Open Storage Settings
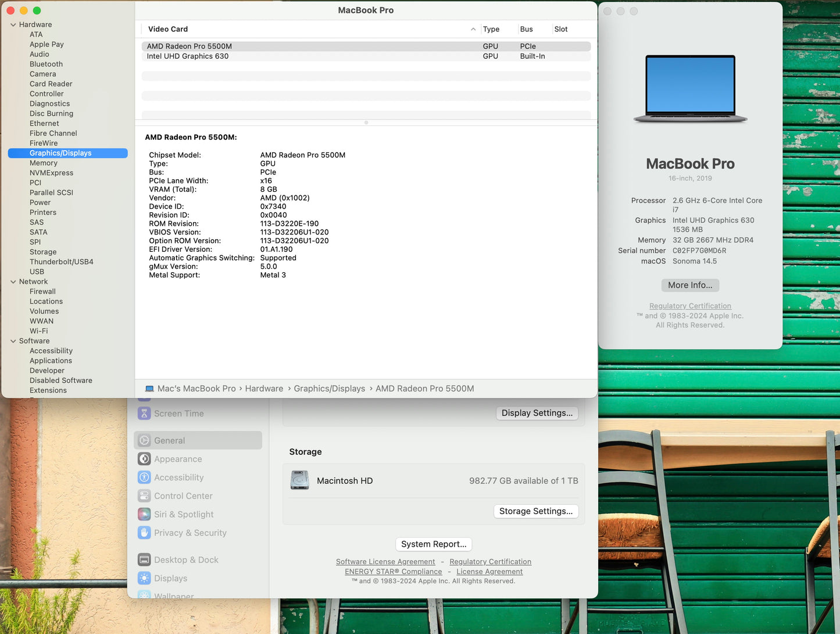This screenshot has height=634, width=840. click(x=535, y=511)
